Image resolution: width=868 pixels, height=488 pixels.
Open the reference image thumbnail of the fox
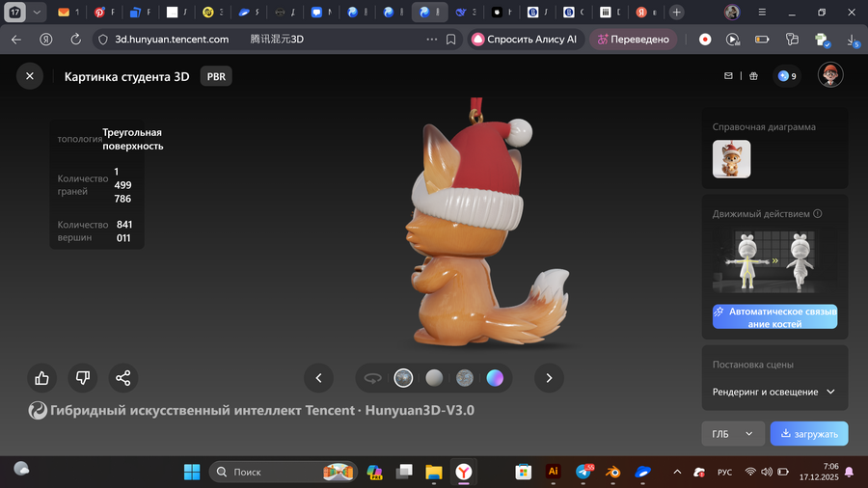pyautogui.click(x=731, y=159)
